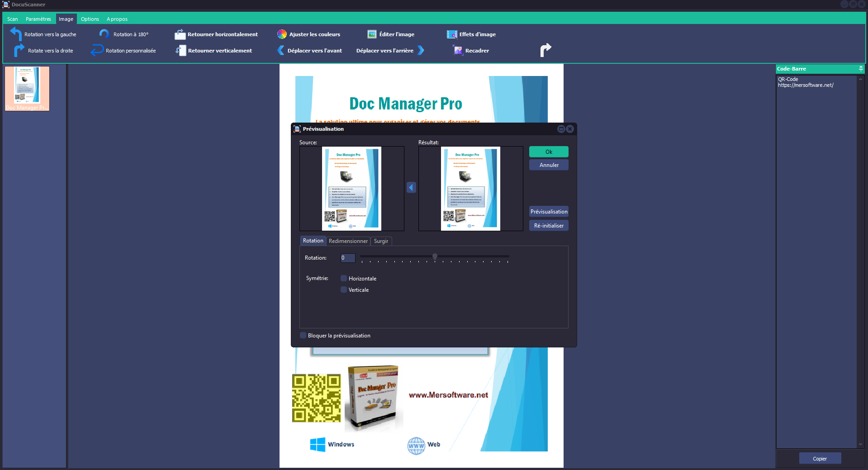
Task: Click the Rotation vers la gauche icon
Action: click(x=16, y=34)
